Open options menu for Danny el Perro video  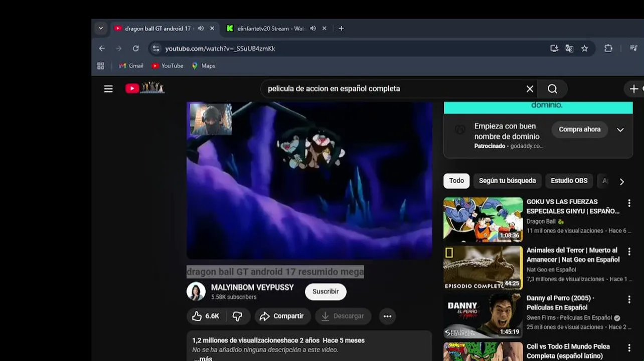629,299
